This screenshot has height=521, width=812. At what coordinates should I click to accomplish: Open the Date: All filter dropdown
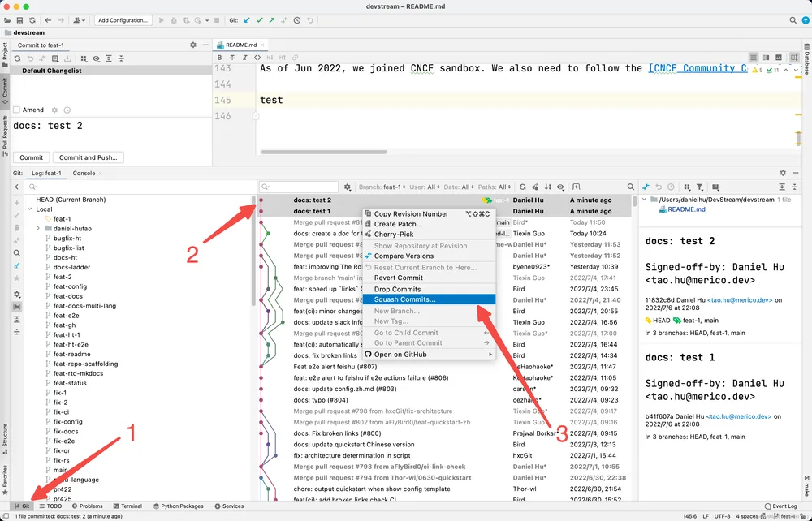coord(459,187)
